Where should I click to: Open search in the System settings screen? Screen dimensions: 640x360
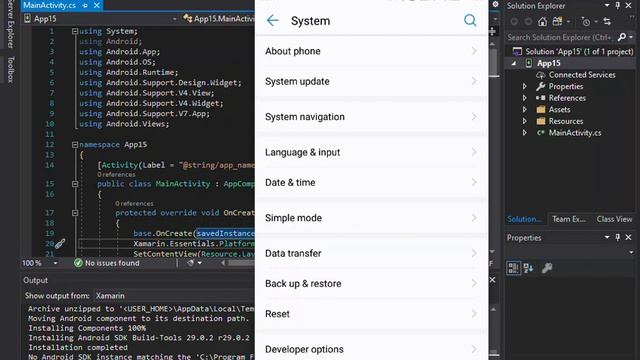click(470, 20)
